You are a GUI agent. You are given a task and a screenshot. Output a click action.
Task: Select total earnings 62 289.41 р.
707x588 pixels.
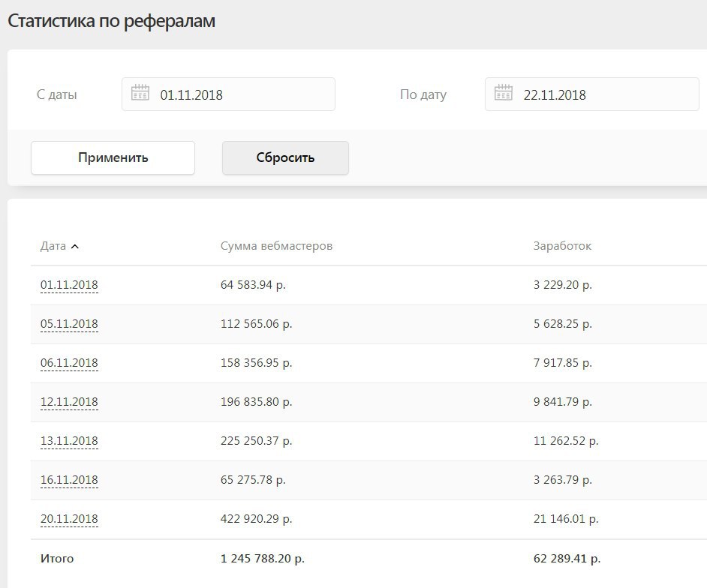click(x=567, y=559)
